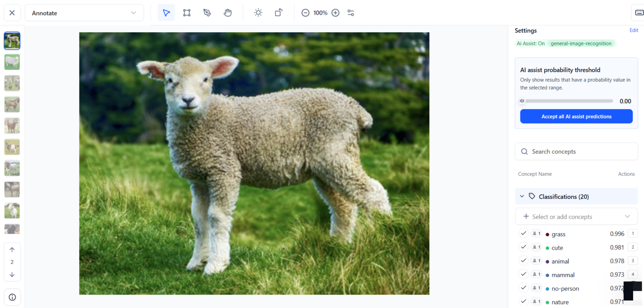This screenshot has width=644, height=308.
Task: Zoom in with the plus icon
Action: tap(335, 13)
